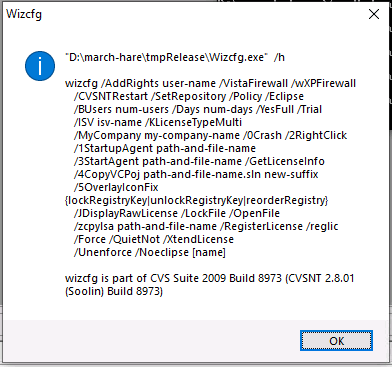Screen dimensions: 392x367
Task: Click the /CVSNTRestart option text
Action: [x=111, y=96]
